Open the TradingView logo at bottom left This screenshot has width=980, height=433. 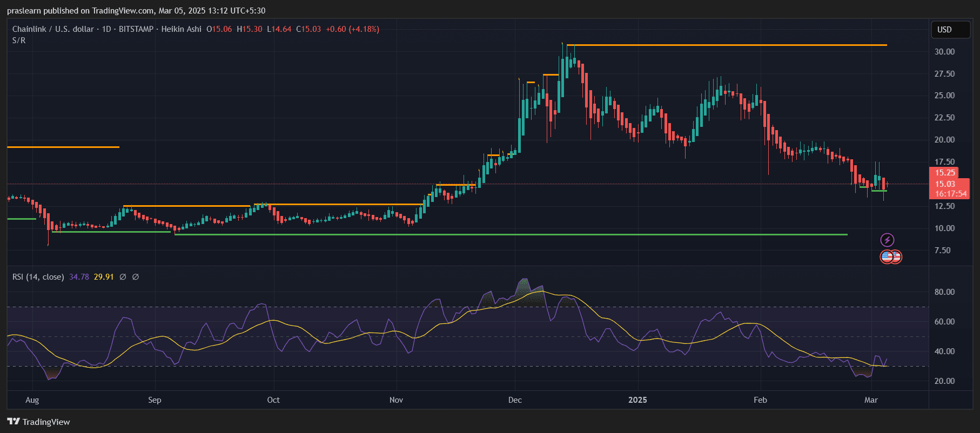pos(38,422)
